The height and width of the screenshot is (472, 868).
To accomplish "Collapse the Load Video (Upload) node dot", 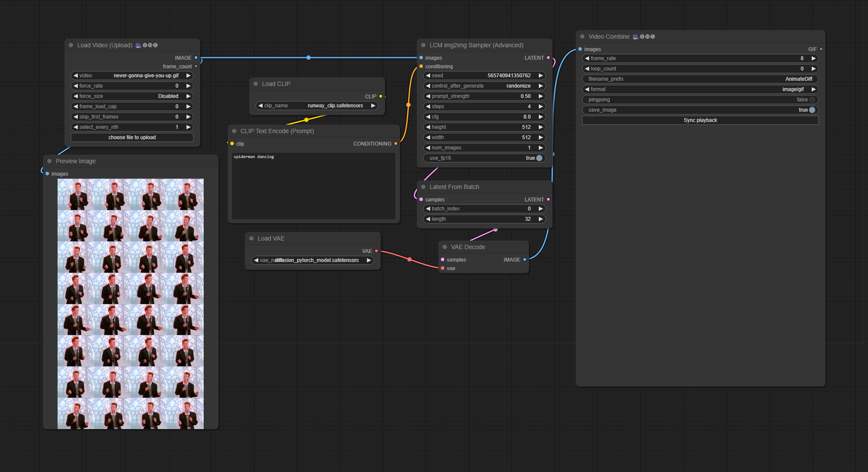I will 71,45.
